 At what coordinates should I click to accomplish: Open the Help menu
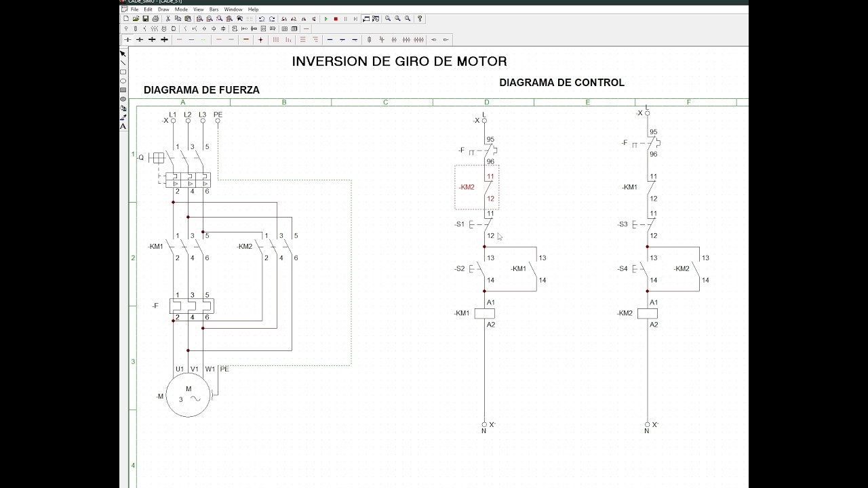click(x=253, y=9)
